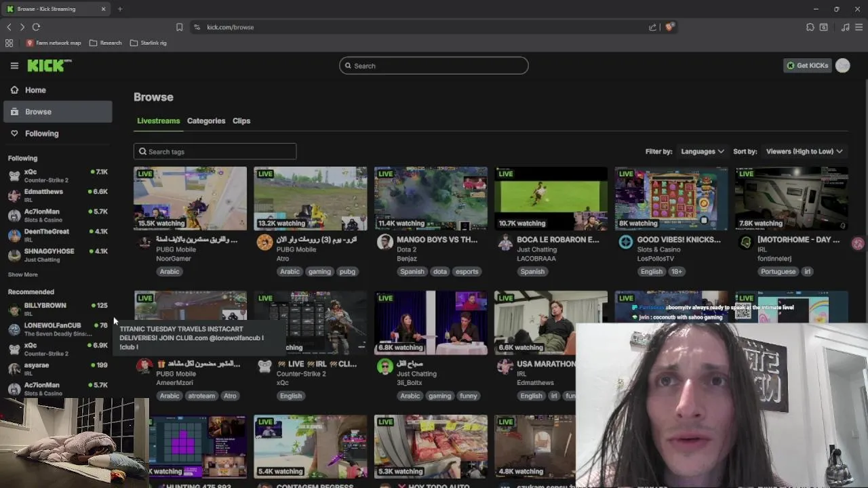
Task: Switch to the Clips tab
Action: [241, 121]
